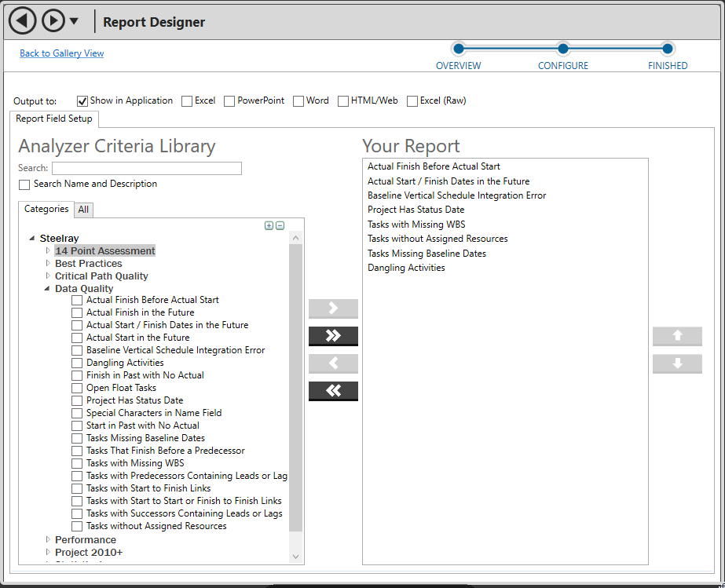Image resolution: width=725 pixels, height=588 pixels.
Task: Click the remove all double left arrow
Action: click(333, 391)
